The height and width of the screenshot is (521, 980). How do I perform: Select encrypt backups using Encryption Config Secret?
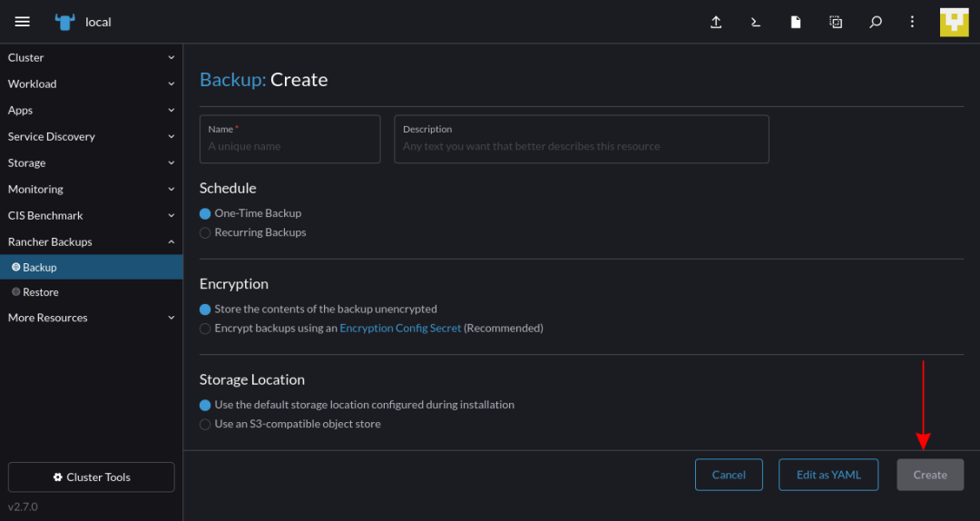pyautogui.click(x=205, y=329)
